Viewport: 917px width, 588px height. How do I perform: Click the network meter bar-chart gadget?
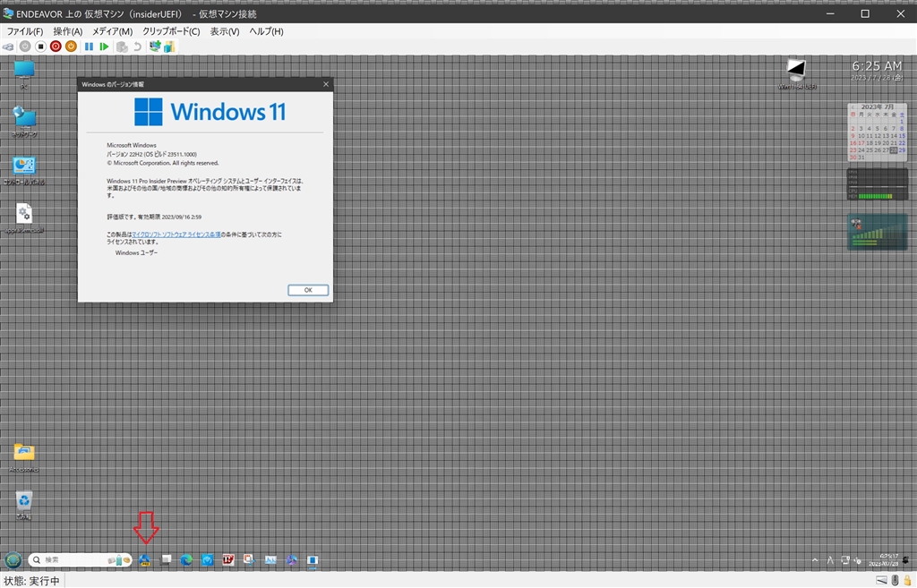878,232
